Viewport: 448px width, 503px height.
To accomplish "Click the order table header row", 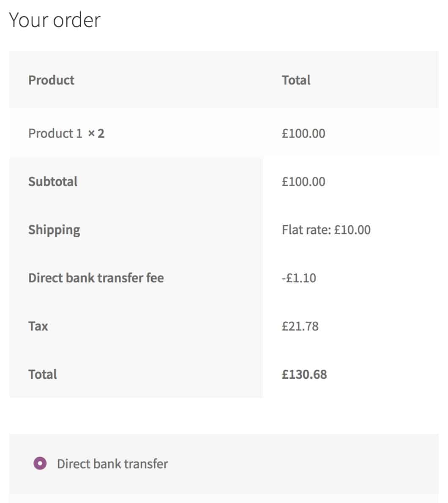I will [x=224, y=79].
